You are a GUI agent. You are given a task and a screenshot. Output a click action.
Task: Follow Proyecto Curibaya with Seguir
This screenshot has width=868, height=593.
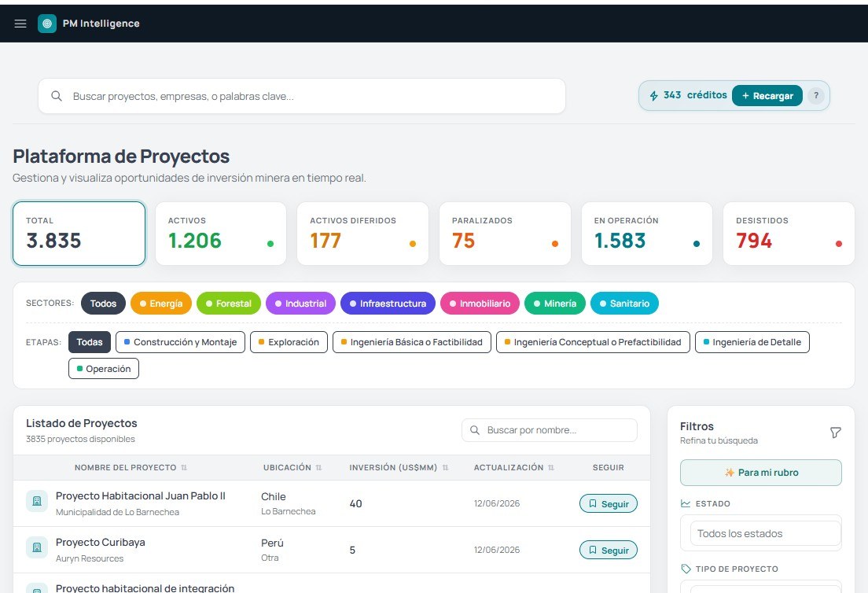coord(609,551)
